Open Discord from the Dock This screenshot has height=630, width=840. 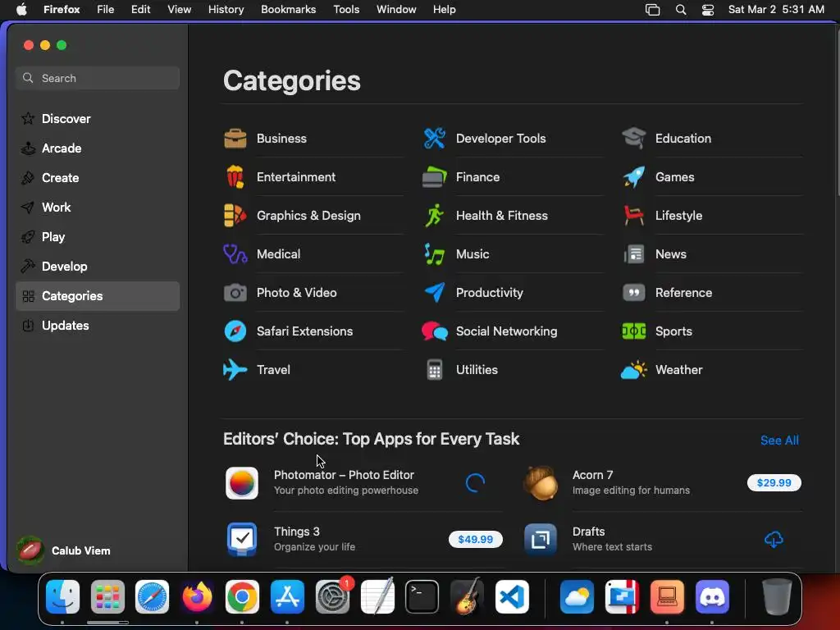[x=712, y=596]
